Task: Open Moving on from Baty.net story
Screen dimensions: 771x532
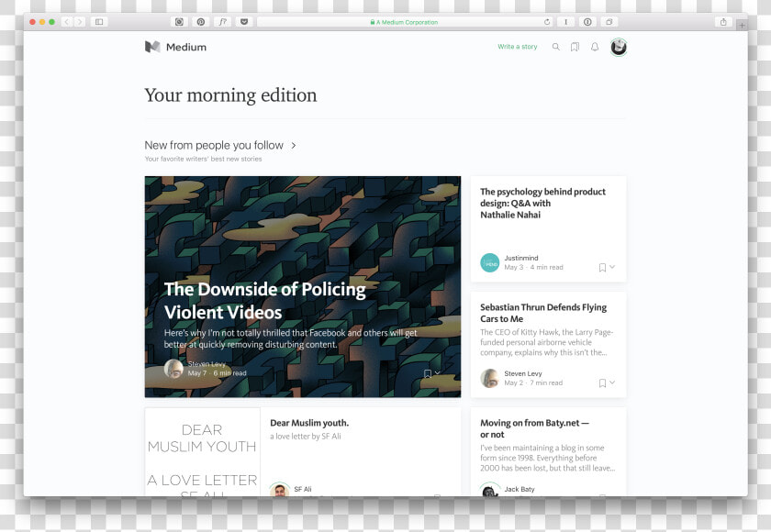Action: (534, 428)
